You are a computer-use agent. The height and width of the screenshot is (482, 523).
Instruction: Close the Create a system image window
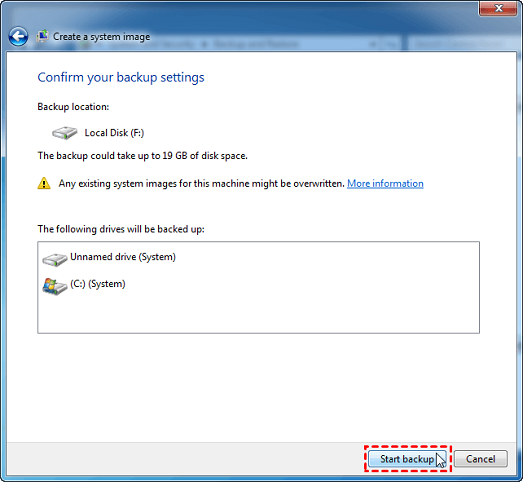pyautogui.click(x=498, y=8)
